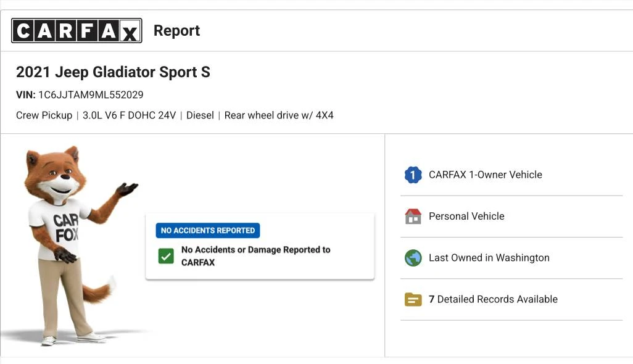This screenshot has height=364, width=633.
Task: Click the Personal Vehicle house icon
Action: (x=413, y=217)
